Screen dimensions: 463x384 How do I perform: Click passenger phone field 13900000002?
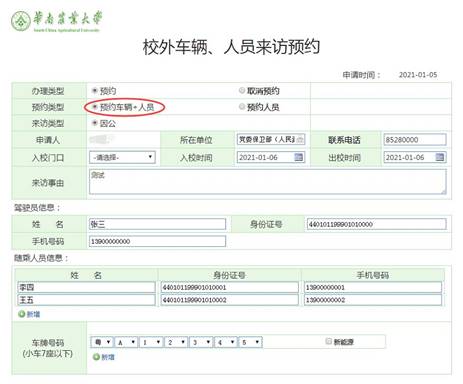coord(373,300)
